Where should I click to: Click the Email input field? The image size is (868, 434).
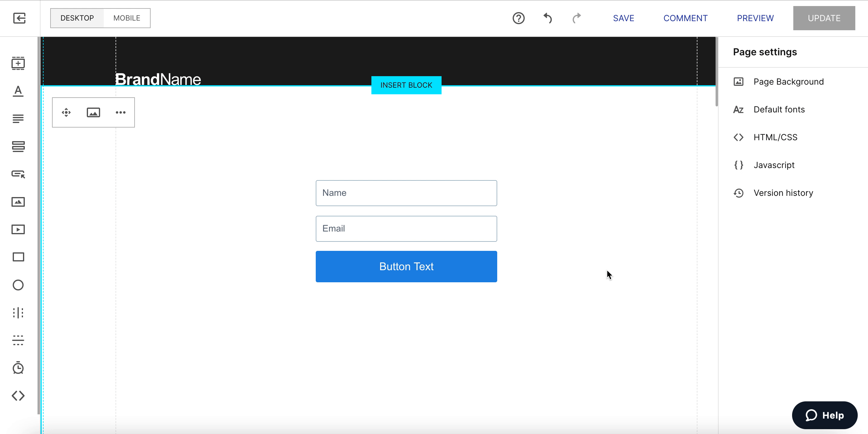[x=406, y=228]
